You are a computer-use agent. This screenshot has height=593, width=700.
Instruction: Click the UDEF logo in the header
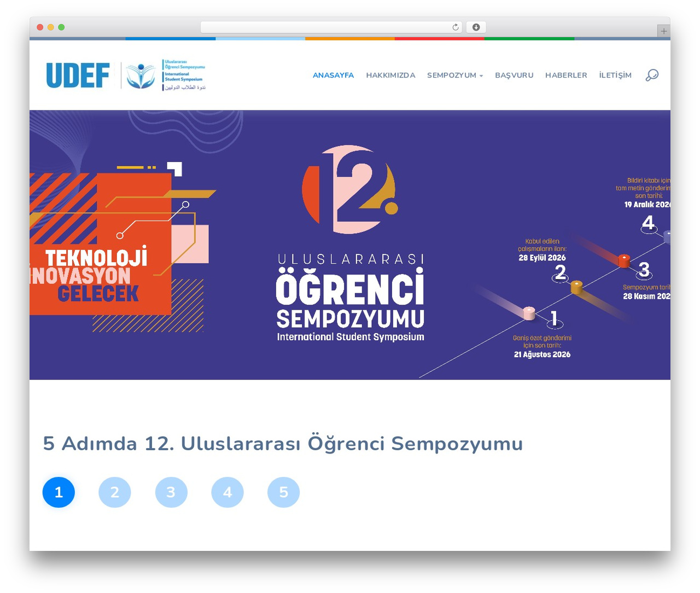pos(78,75)
